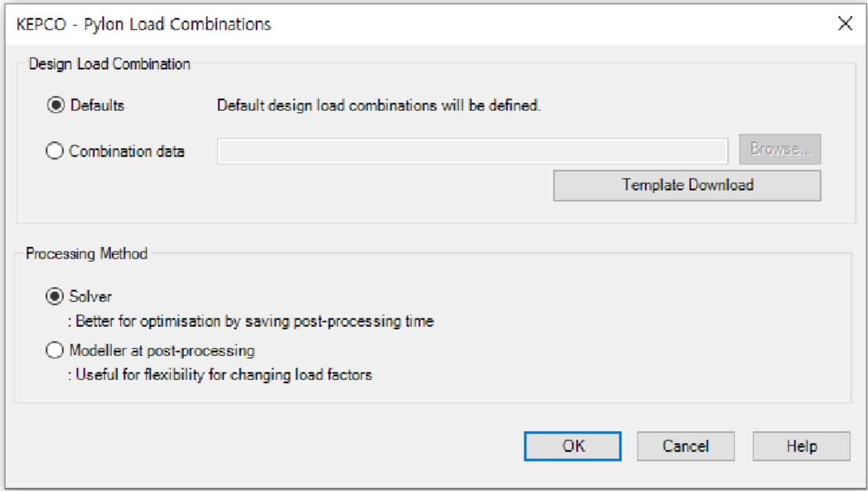
Task: Close the dialog with the X icon
Action: (845, 23)
